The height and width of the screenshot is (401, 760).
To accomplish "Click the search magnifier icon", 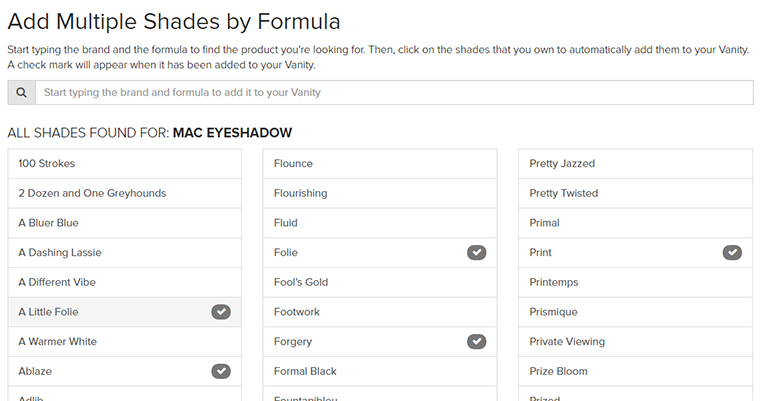I will click(21, 93).
